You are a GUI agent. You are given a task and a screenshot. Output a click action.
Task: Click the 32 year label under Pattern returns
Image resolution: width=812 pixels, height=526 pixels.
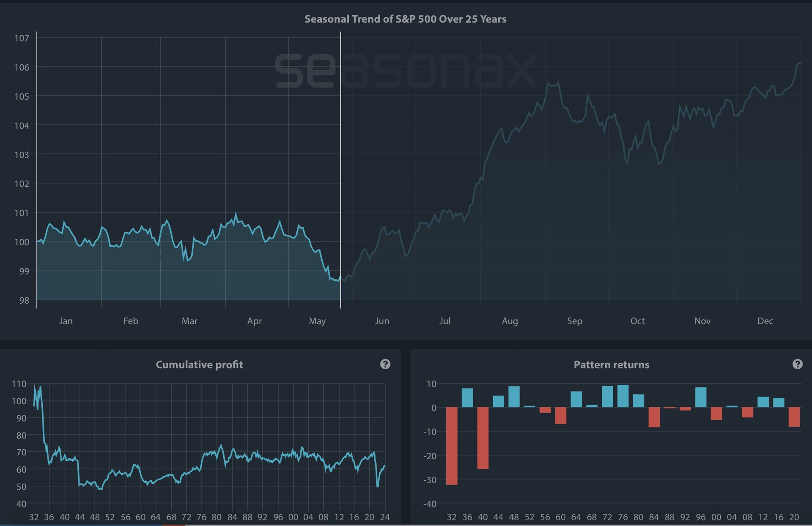(x=452, y=517)
